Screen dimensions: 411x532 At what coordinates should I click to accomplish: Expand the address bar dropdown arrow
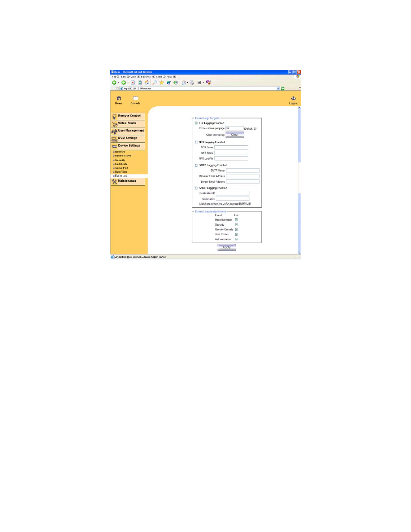tap(278, 88)
